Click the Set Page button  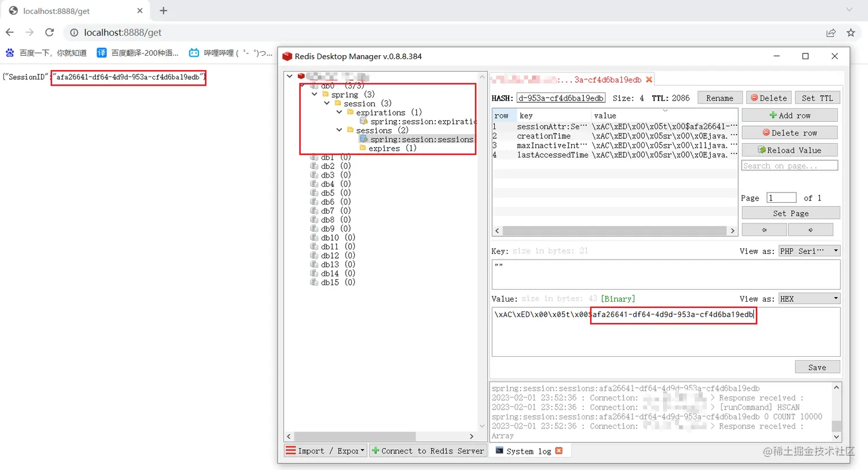click(x=791, y=213)
